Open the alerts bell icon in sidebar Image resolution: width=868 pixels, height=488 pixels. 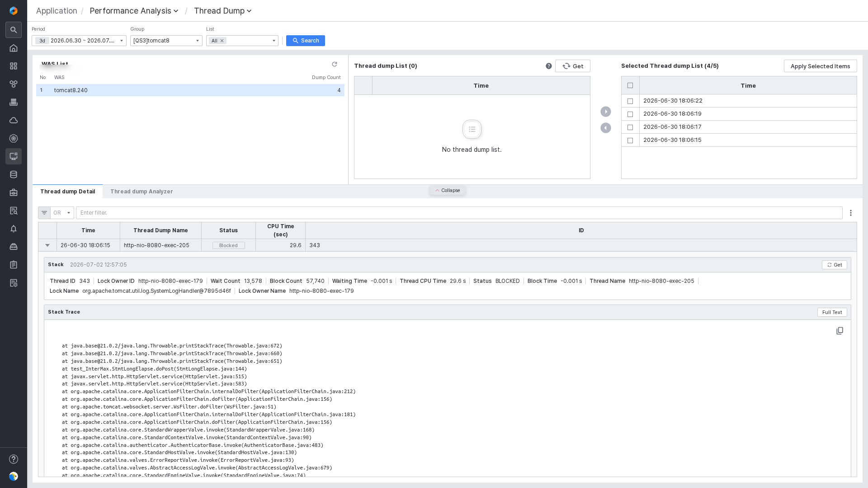coord(14,229)
